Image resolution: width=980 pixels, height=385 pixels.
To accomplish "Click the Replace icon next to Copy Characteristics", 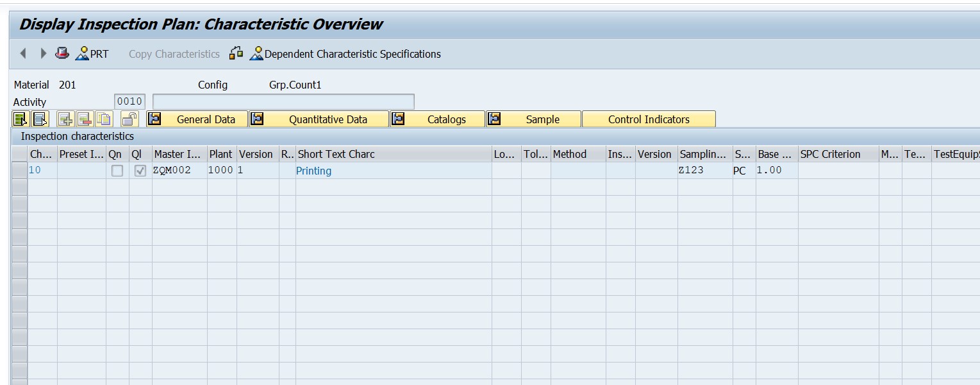I will tap(236, 53).
